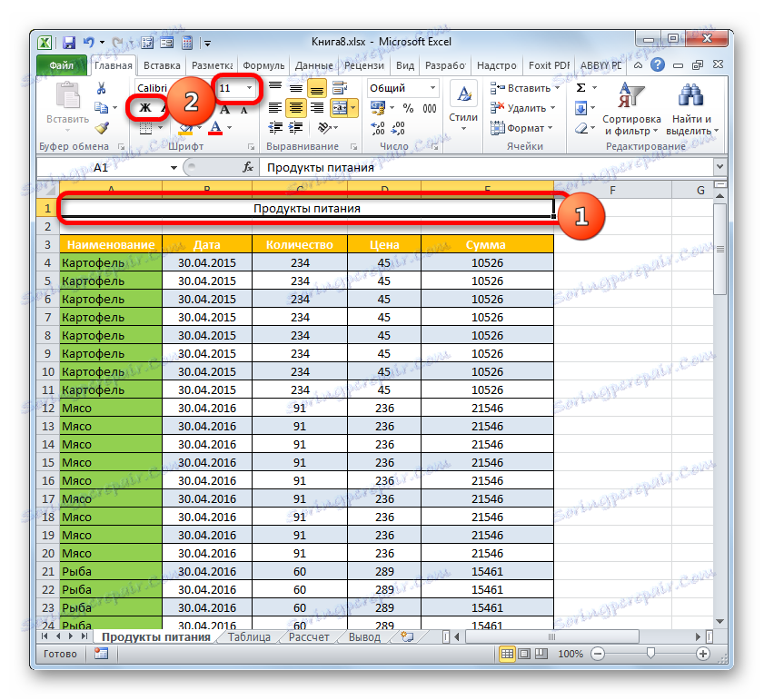
Task: Align cell text to the right
Action: [317, 108]
